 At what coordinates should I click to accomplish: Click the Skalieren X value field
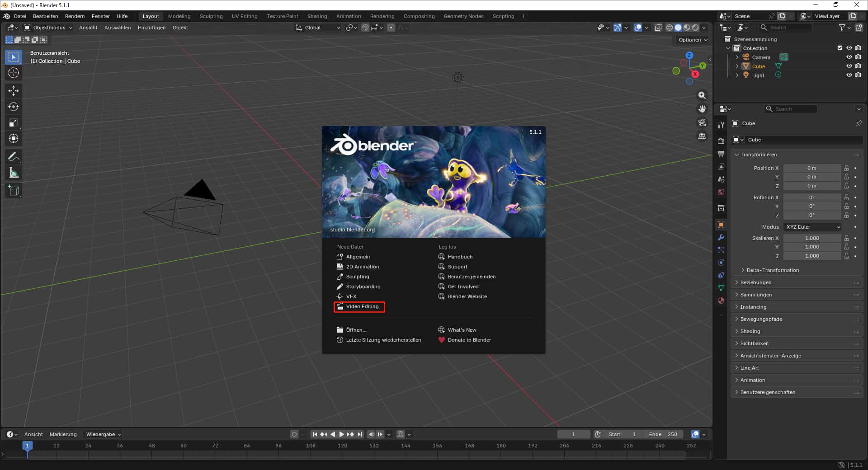pyautogui.click(x=812, y=238)
